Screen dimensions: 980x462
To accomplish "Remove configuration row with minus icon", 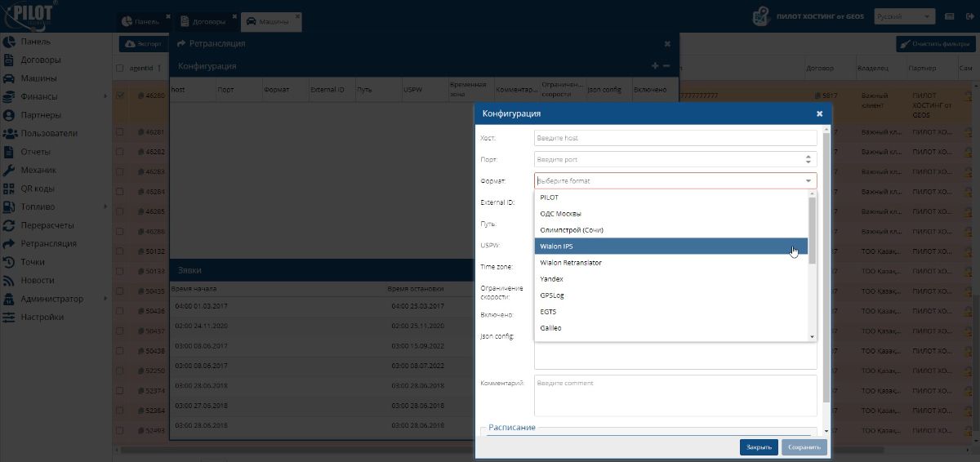I will click(666, 66).
